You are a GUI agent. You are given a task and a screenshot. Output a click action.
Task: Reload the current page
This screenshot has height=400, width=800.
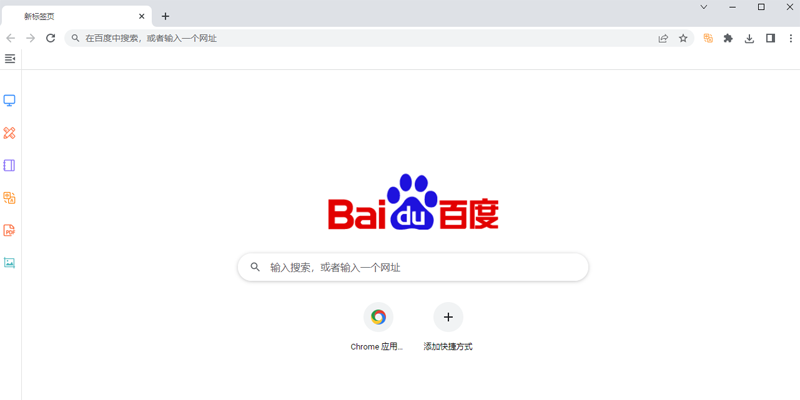(51, 38)
